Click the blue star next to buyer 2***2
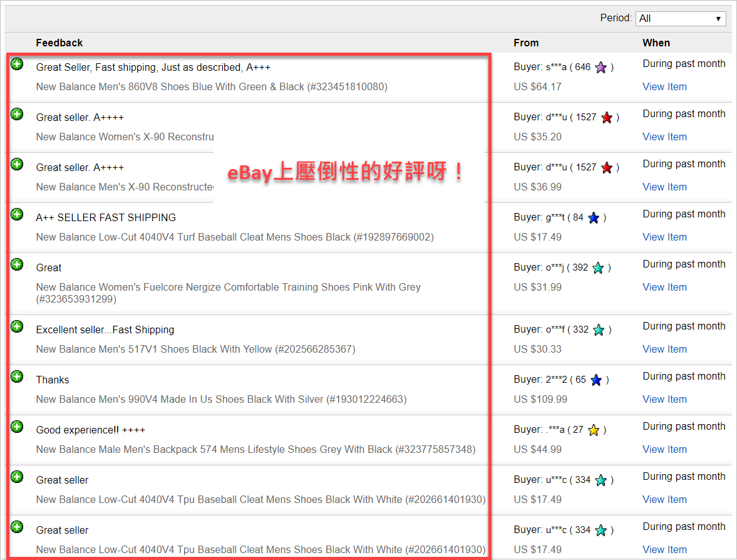The width and height of the screenshot is (737, 560). (x=596, y=380)
